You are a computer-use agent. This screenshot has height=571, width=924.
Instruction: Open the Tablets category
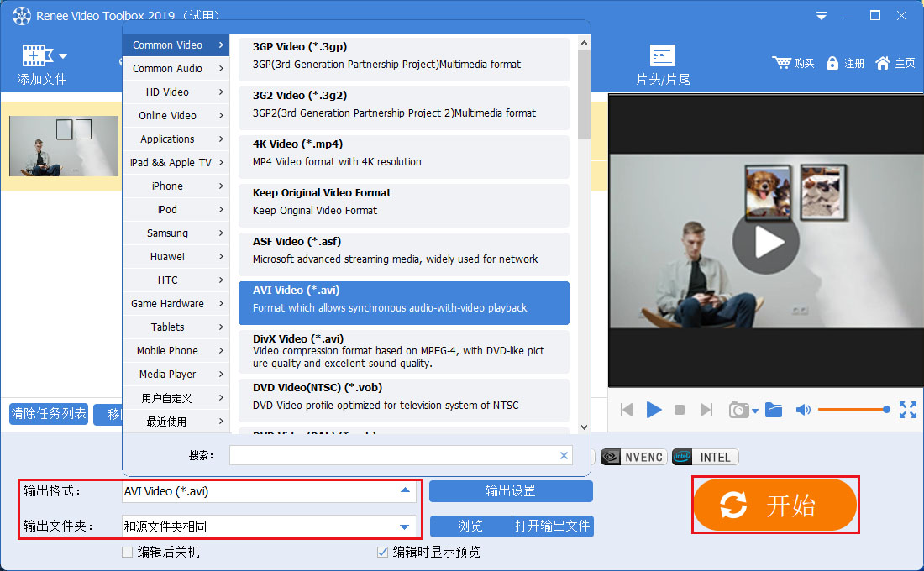[176, 327]
